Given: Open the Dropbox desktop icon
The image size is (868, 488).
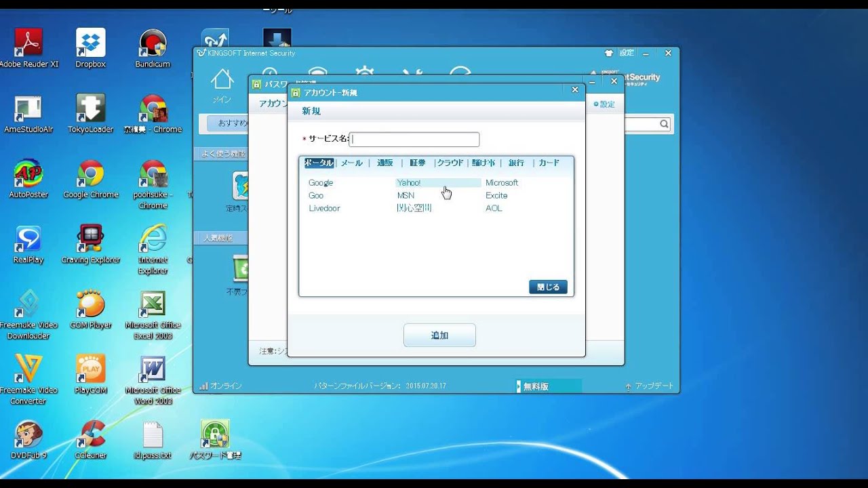Looking at the screenshot, I should (90, 47).
